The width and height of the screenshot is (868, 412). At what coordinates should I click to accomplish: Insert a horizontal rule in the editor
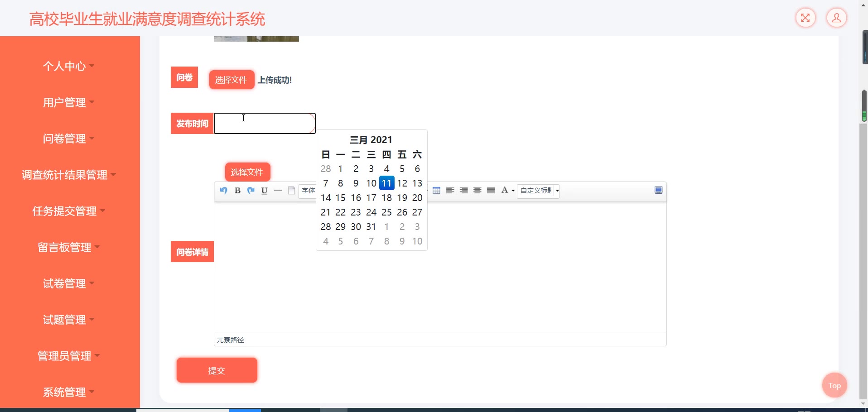pos(278,191)
